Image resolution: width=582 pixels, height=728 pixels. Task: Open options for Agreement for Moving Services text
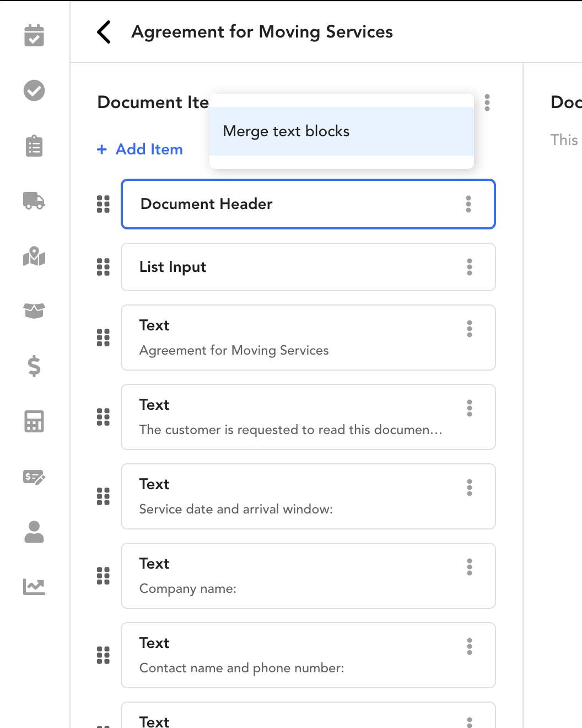click(470, 329)
